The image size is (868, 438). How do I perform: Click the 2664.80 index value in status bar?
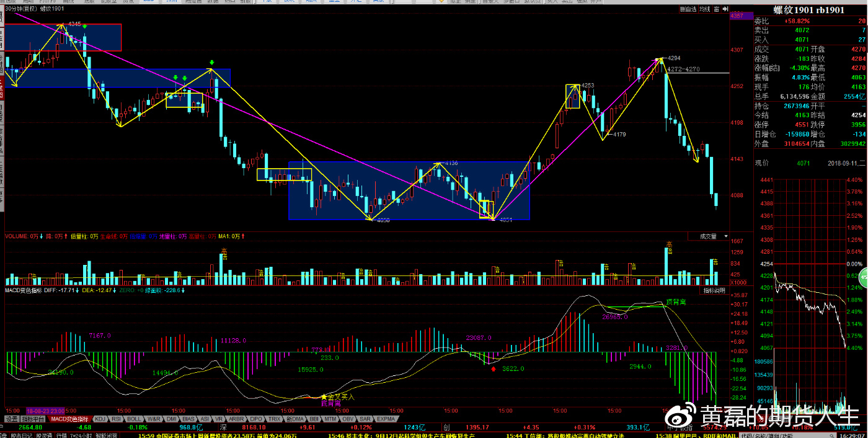point(30,427)
